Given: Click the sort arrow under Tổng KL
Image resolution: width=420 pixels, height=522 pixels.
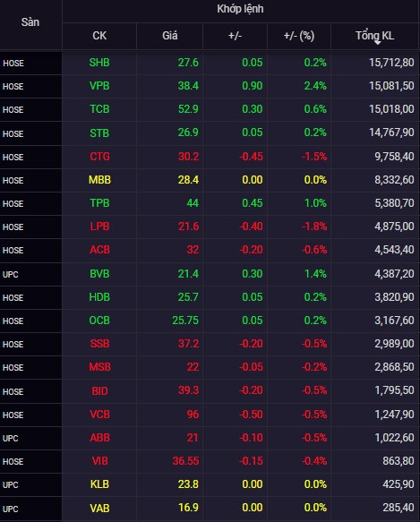Looking at the screenshot, I should pos(377,43).
